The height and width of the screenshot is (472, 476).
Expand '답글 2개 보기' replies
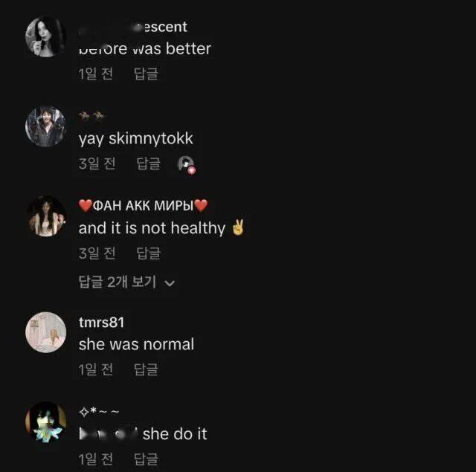coord(126,282)
